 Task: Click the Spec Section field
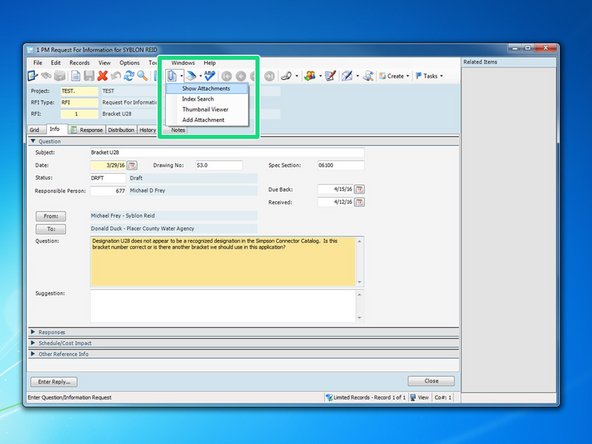click(341, 165)
